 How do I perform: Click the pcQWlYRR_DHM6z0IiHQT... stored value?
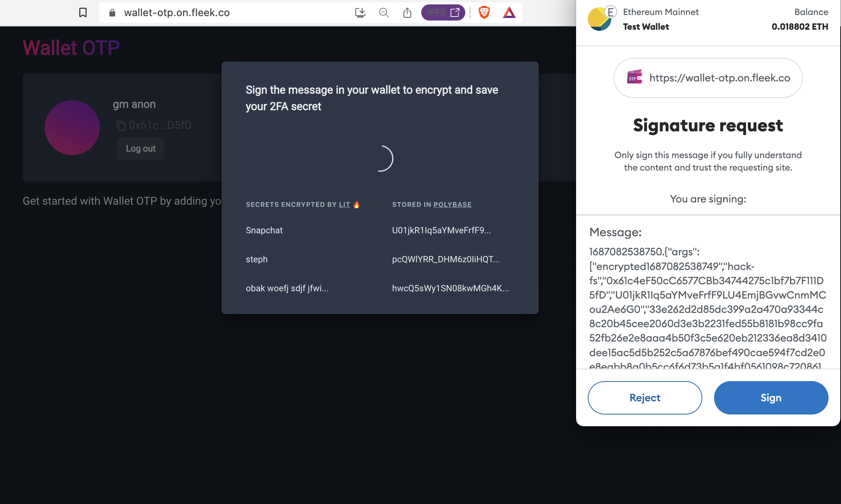445,259
